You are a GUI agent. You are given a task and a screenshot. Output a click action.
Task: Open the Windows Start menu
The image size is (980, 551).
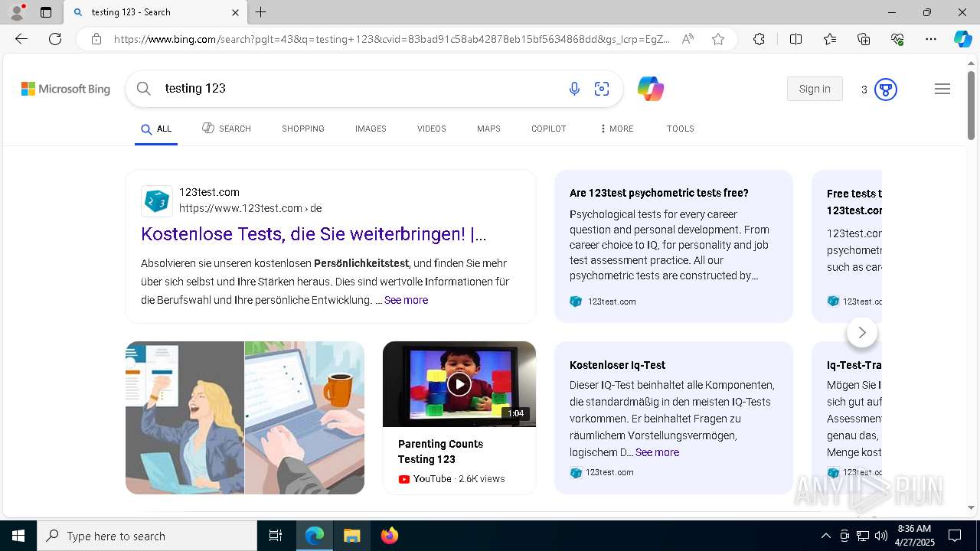click(18, 536)
